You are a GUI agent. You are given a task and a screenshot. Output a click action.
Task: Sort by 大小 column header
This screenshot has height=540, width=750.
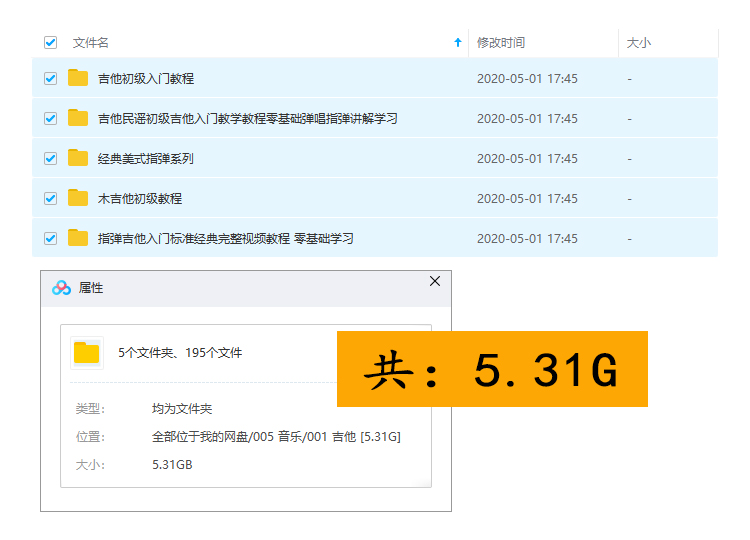(x=638, y=43)
